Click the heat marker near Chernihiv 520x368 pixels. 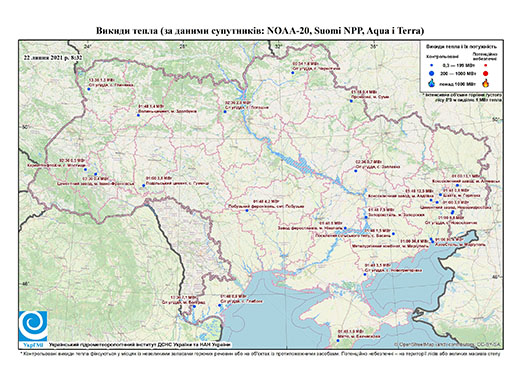292,72
